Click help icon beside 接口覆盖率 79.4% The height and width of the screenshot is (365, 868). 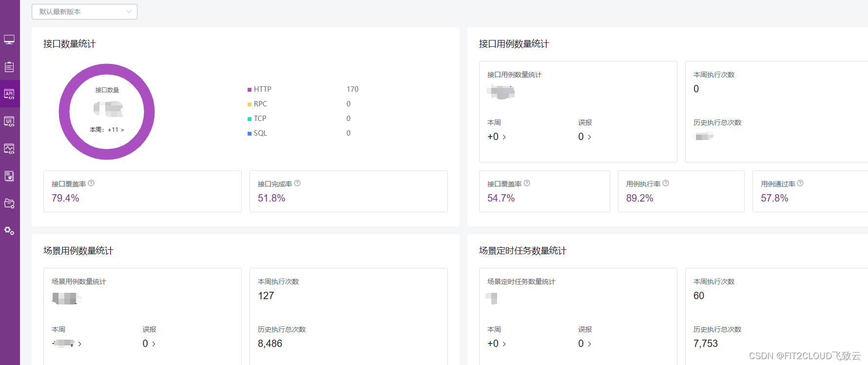91,183
